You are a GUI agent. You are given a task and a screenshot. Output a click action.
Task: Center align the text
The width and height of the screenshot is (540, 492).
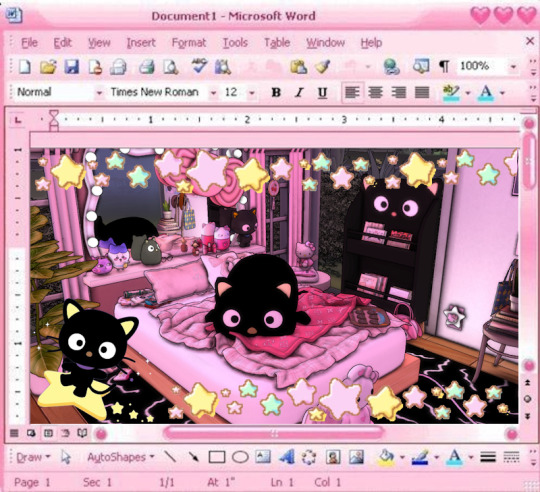click(375, 92)
